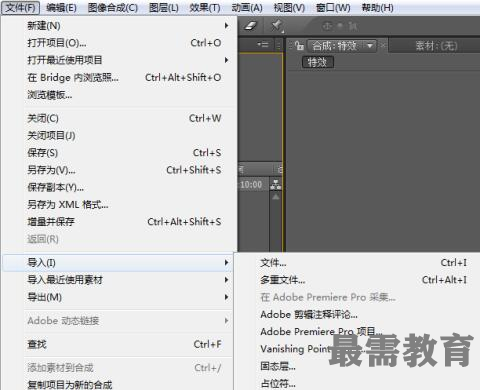The height and width of the screenshot is (390, 480).
Task: Click the 特效 composition breadcrumb button
Action: [318, 62]
